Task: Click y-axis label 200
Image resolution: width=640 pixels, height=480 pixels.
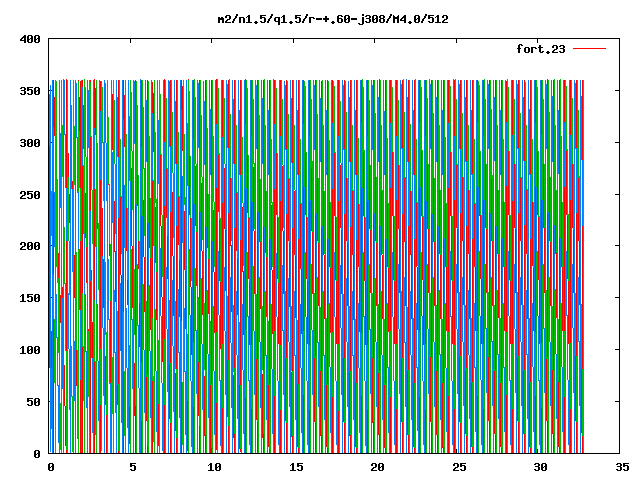Action: point(30,246)
